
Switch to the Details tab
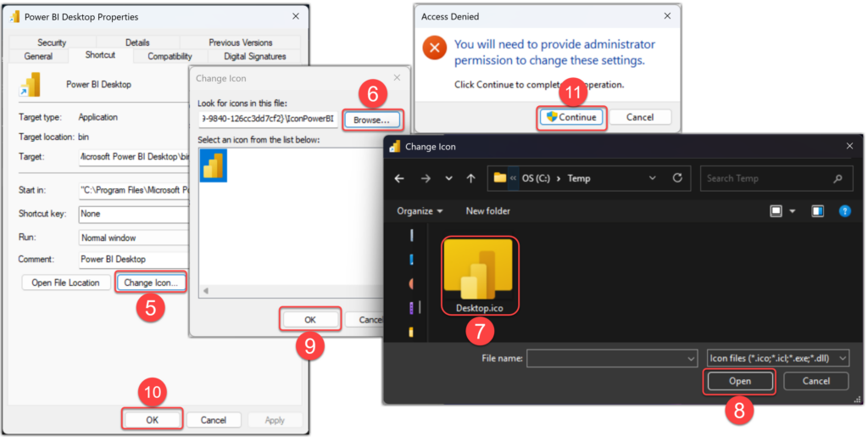click(137, 42)
